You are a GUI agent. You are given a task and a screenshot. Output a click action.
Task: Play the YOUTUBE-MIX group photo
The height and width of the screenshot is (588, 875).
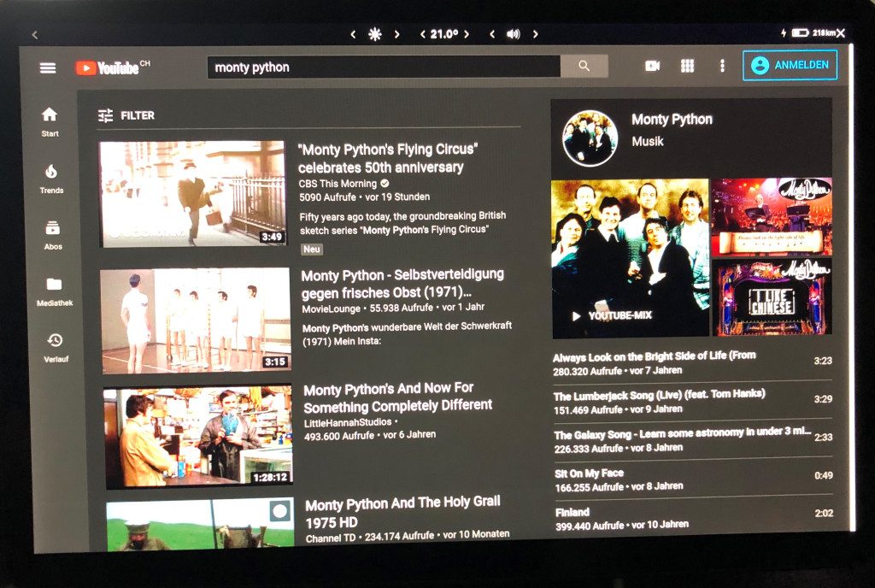click(x=630, y=259)
